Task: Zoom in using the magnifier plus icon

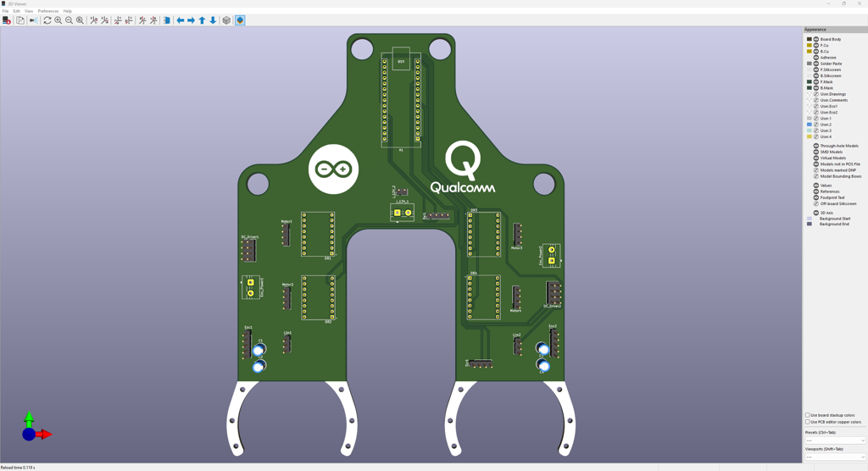Action: click(x=58, y=20)
